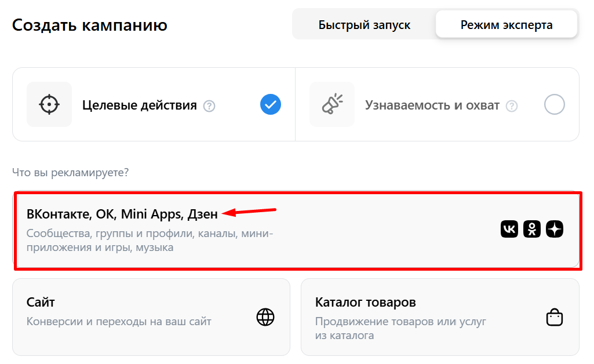Click the Одноклассники (OK) icon
Image resolution: width=594 pixels, height=364 pixels.
click(x=531, y=229)
